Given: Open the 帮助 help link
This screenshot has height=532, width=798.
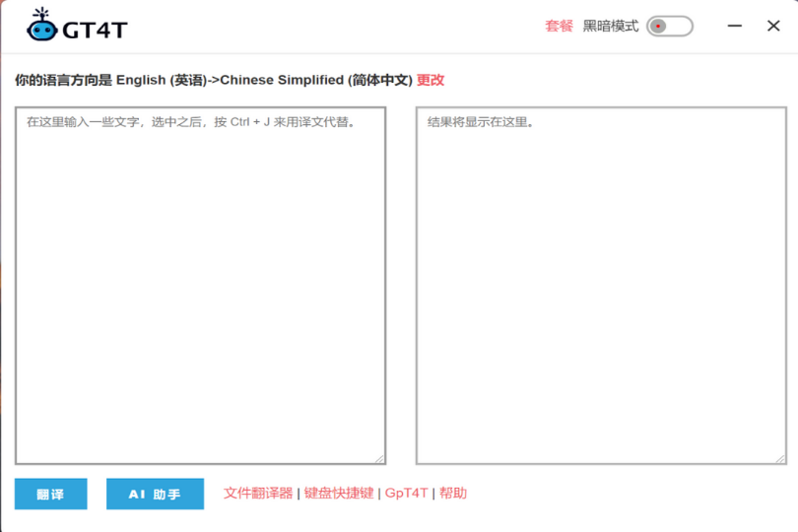Looking at the screenshot, I should pos(453,493).
